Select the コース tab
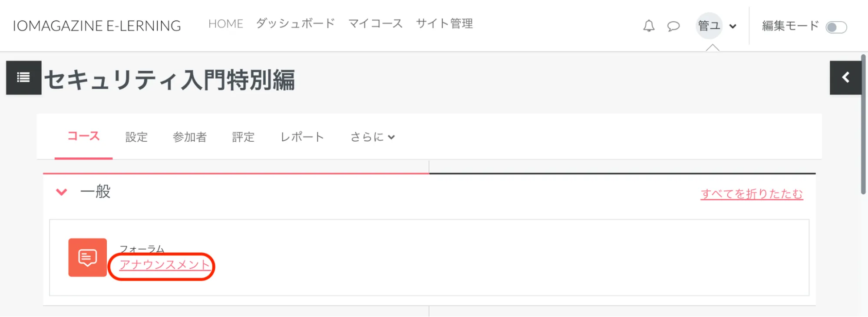 83,136
